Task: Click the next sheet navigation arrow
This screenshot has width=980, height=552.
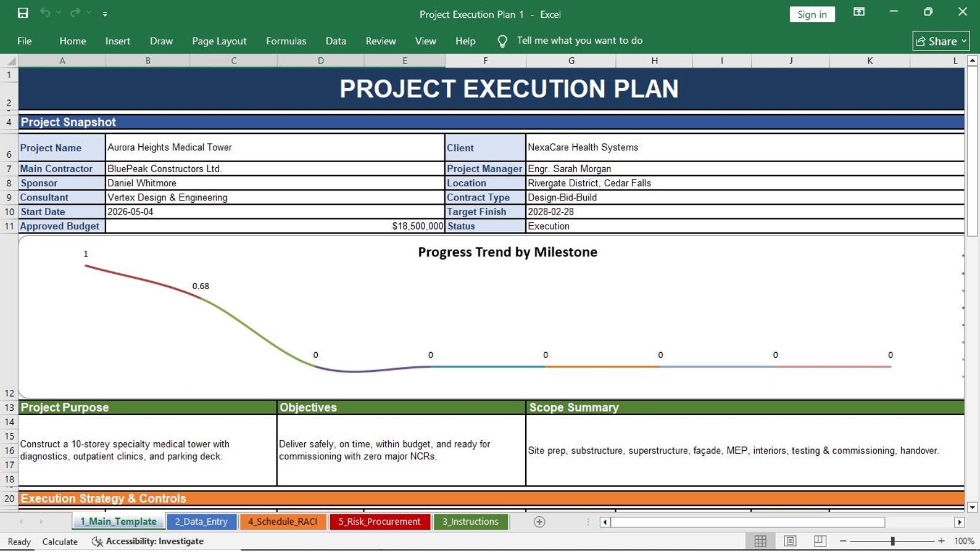Action: point(41,522)
